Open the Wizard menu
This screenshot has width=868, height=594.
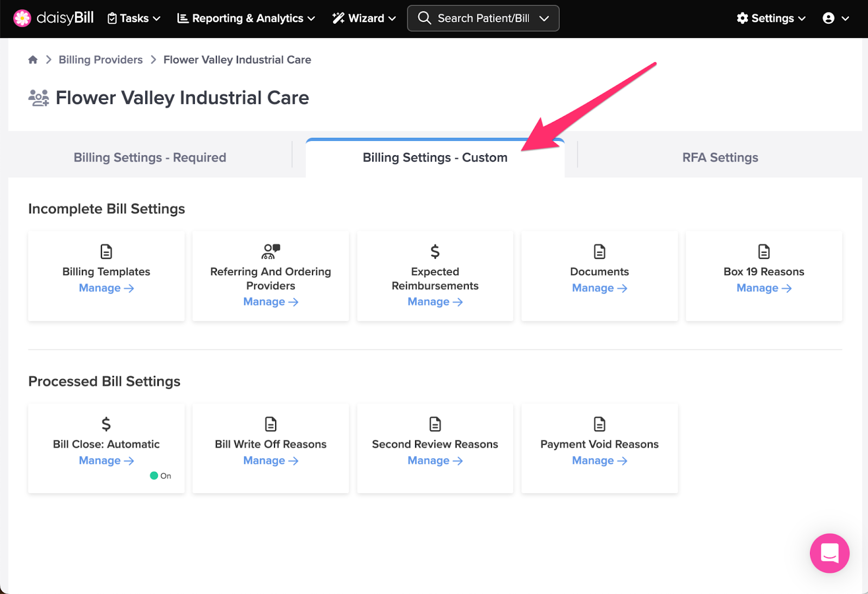click(x=364, y=18)
